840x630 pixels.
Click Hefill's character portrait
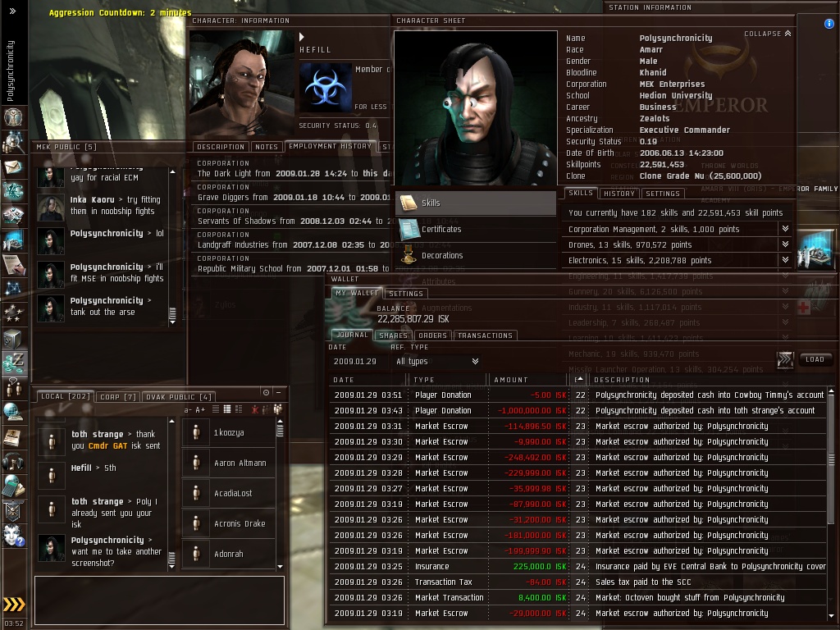242,83
